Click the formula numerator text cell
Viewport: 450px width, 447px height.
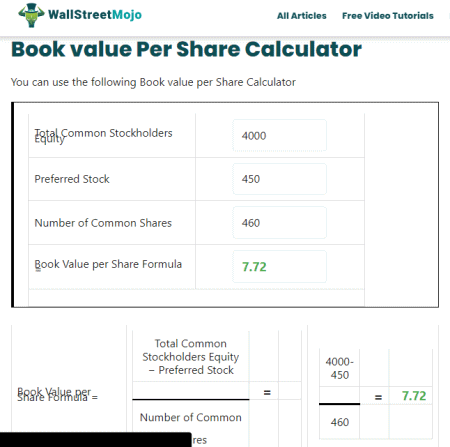[x=191, y=357]
